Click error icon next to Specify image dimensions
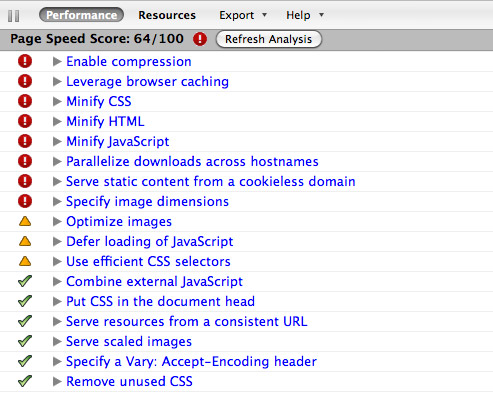Screen dimensions: 493x394 25,201
